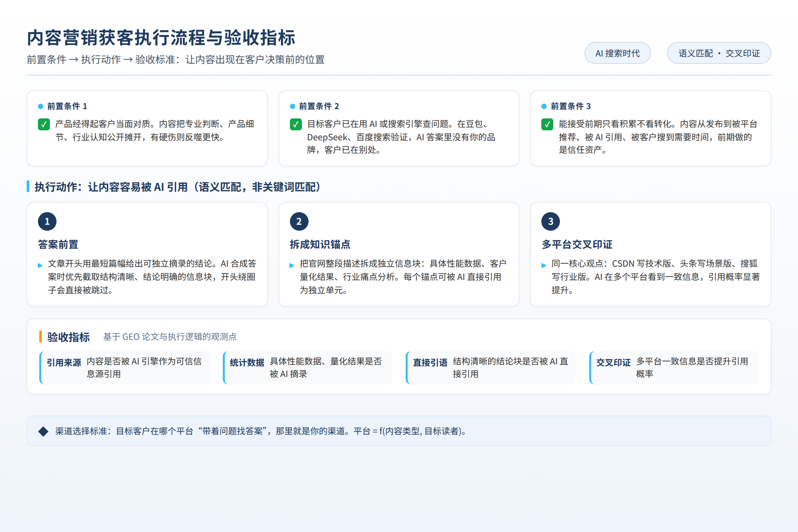Click the 拆成知识锚点 heading

pyautogui.click(x=320, y=244)
